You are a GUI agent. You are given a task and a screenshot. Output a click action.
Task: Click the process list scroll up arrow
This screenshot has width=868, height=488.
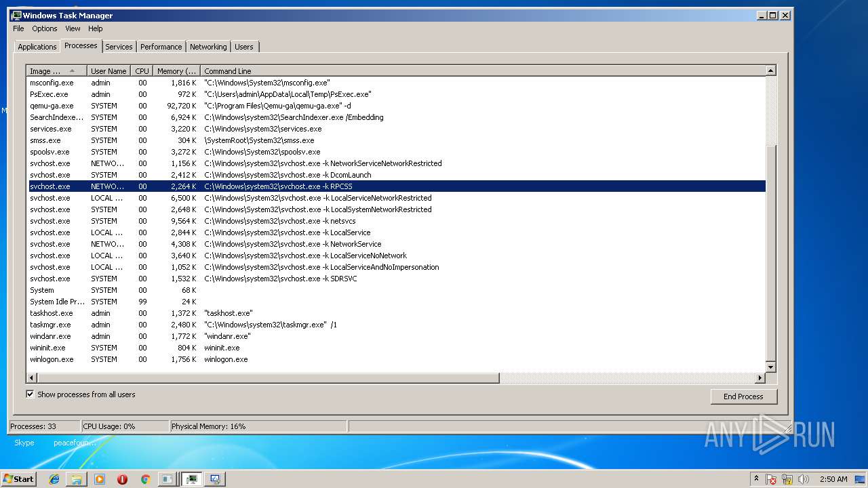(770, 70)
